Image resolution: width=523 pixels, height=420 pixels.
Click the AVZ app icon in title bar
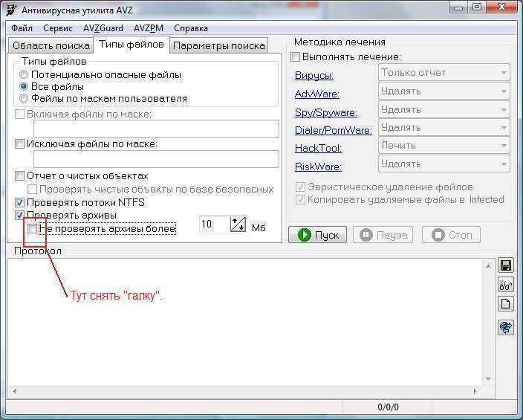(x=11, y=8)
